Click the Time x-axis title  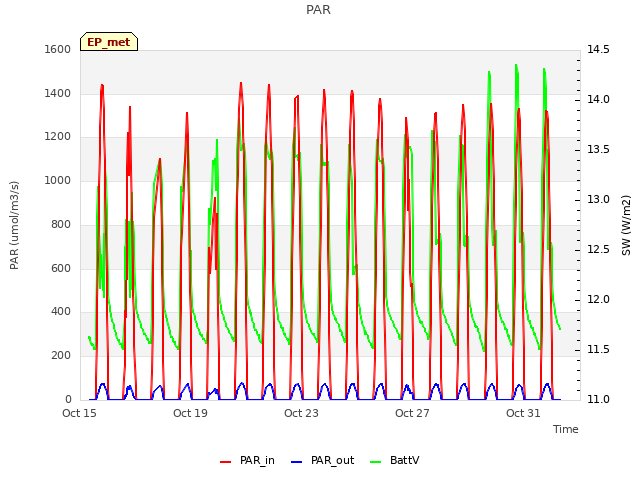(x=566, y=429)
